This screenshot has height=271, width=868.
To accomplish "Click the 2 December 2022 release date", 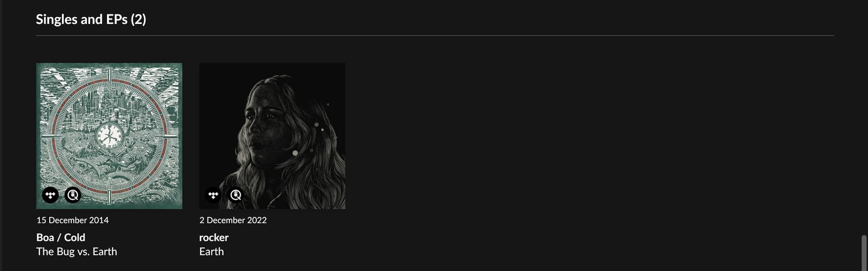I will pos(233,220).
